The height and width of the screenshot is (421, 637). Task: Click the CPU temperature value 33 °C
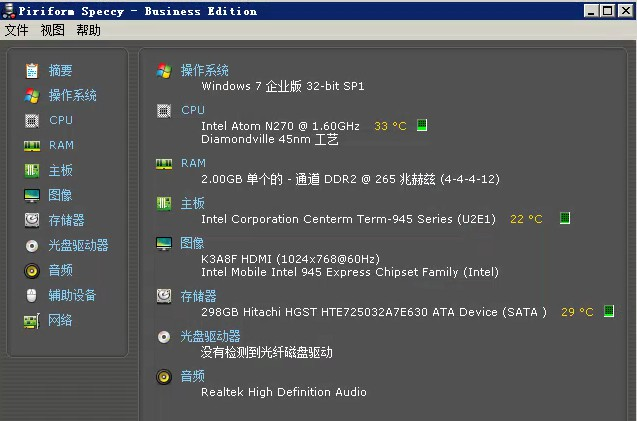[x=390, y=126]
